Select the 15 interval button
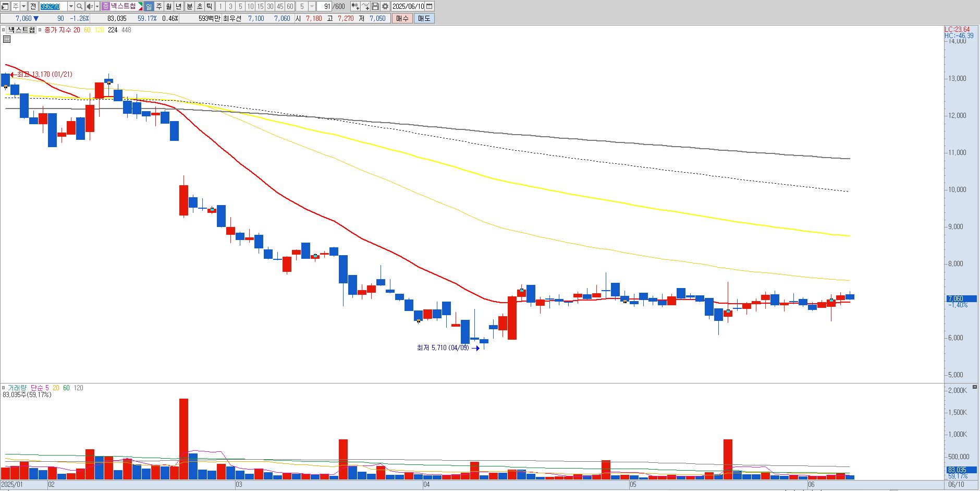The image size is (980, 491). pos(260,6)
